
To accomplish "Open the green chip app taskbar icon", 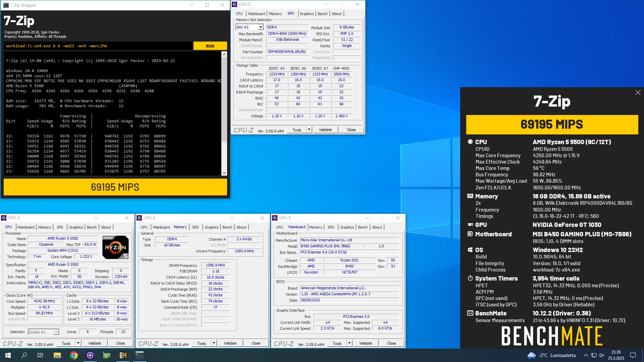I will coord(107,355).
